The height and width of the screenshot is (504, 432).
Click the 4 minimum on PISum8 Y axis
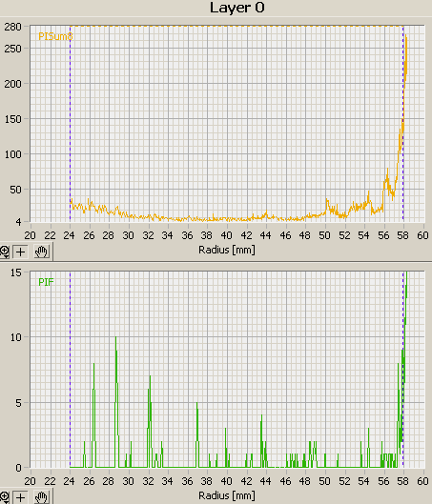18,222
